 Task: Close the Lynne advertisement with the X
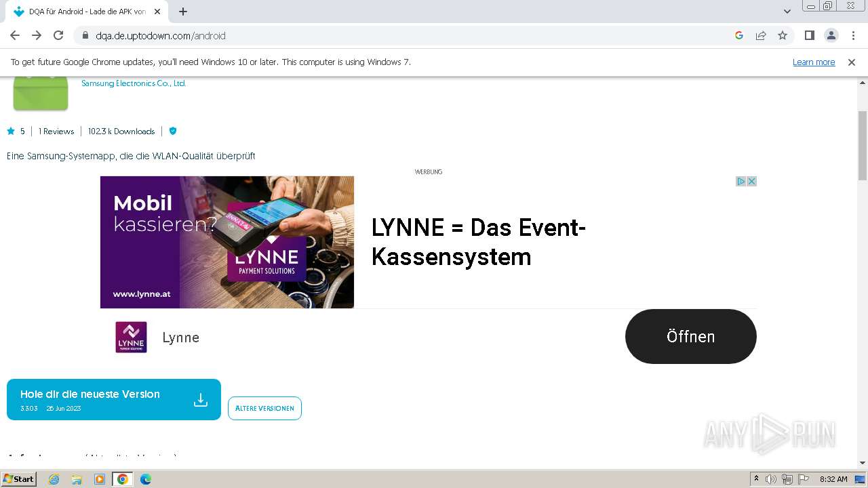coord(751,181)
